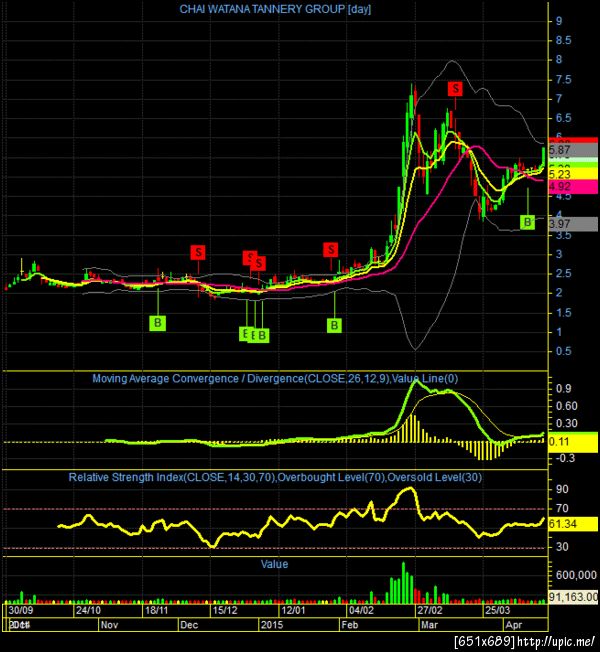Click the yellow 61.34 RSI value tag
Viewport: 600px width, 652px height.
pos(573,524)
